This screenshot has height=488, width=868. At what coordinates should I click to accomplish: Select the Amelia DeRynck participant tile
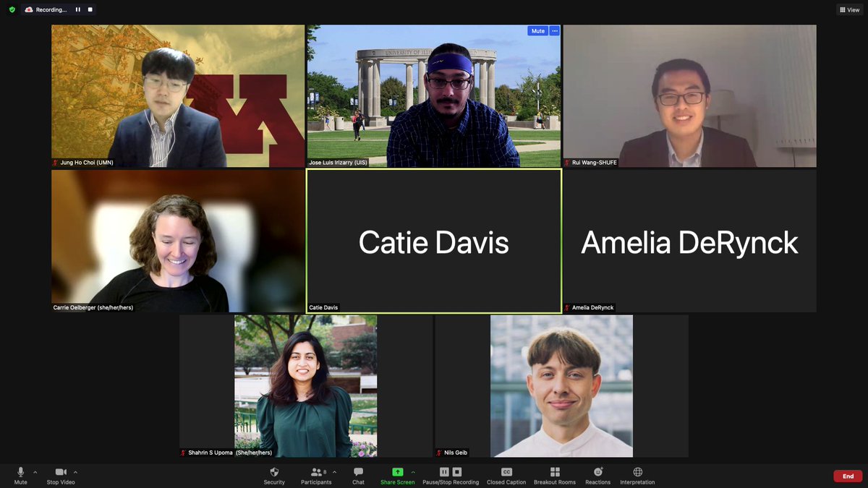[689, 241]
